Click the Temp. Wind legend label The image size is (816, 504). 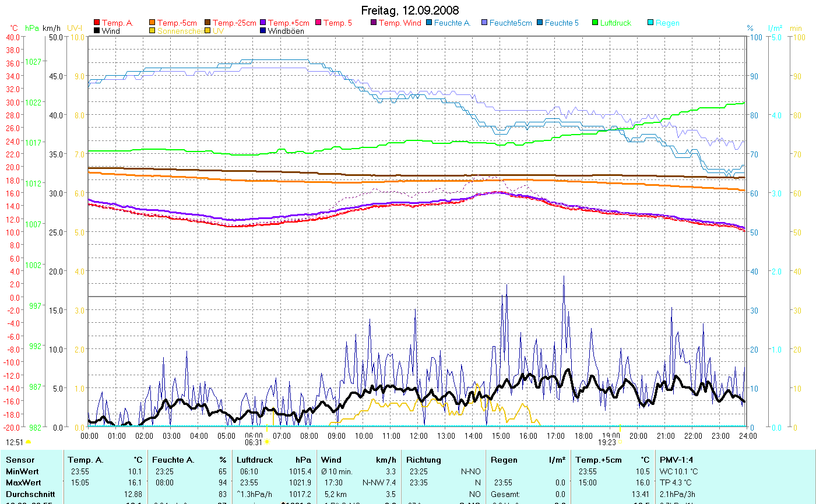tap(399, 23)
